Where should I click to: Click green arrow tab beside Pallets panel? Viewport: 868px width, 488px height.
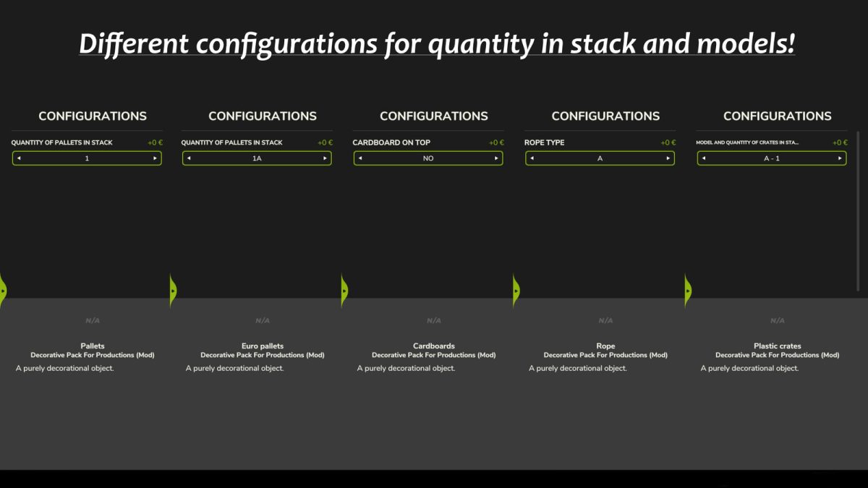3,291
